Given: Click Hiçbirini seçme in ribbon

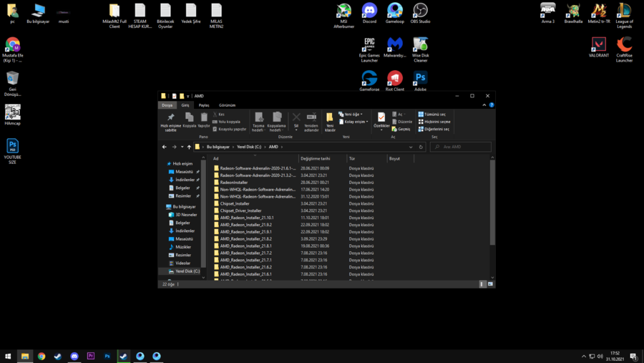Looking at the screenshot, I should [436, 122].
